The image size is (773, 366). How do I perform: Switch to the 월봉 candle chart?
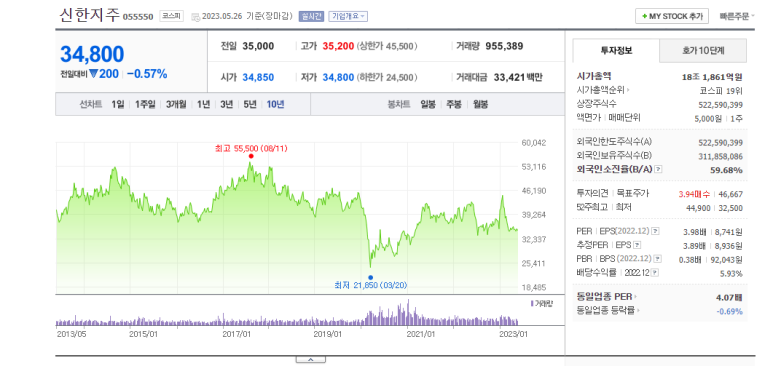pyautogui.click(x=480, y=105)
